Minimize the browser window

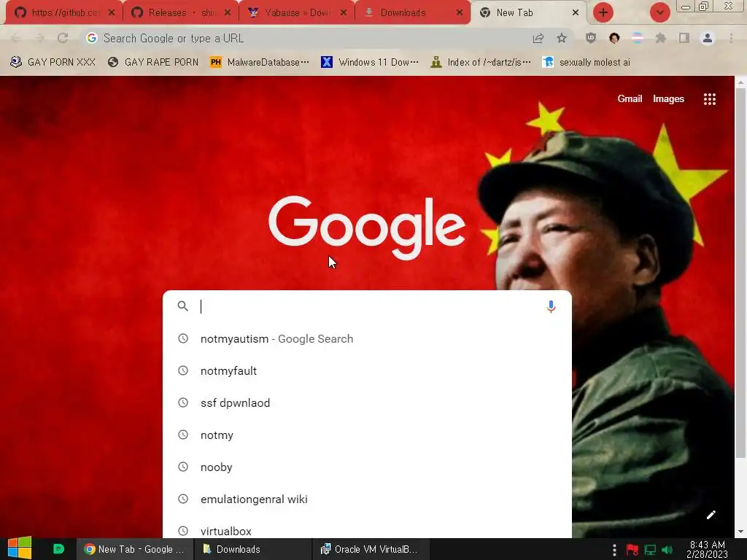point(686,7)
